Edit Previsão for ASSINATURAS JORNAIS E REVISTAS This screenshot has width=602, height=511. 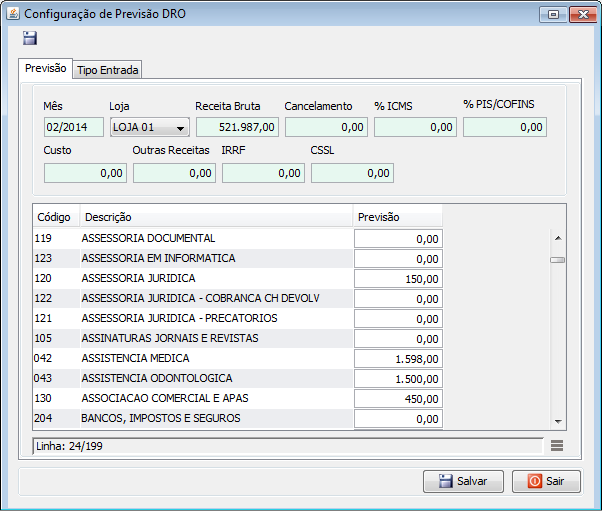[x=399, y=339]
